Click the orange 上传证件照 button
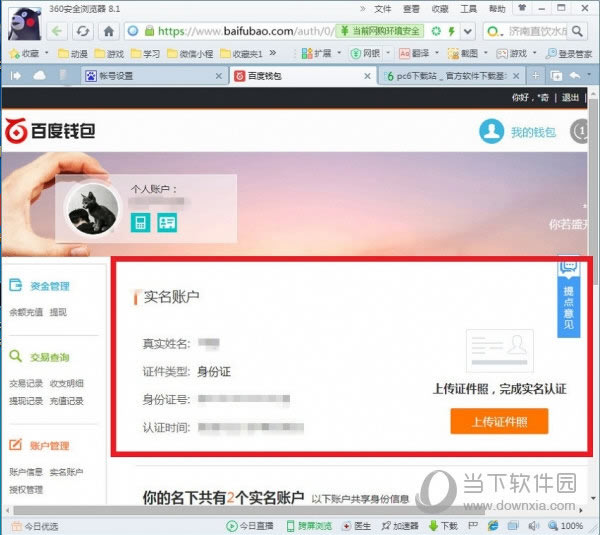 point(499,421)
